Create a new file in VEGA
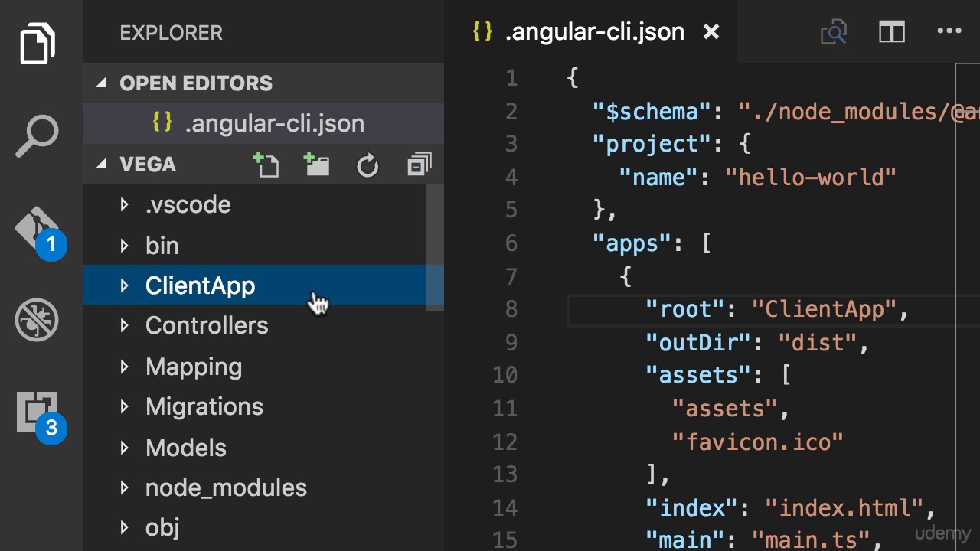 266,165
